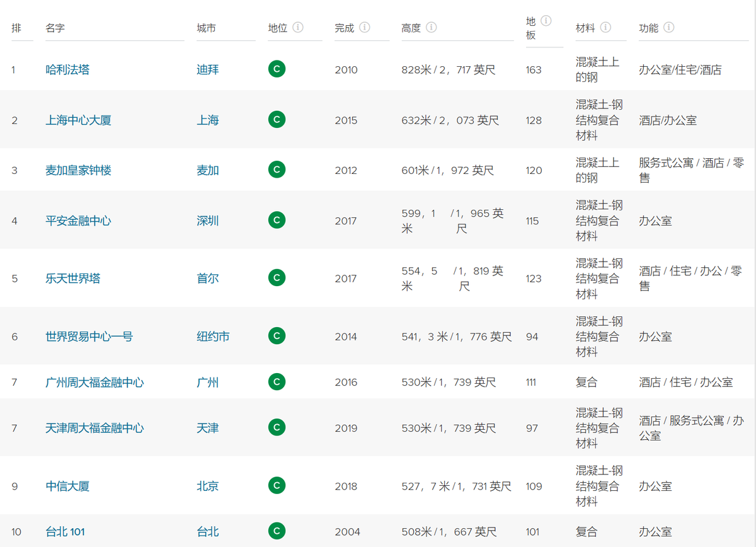Open the 世界贸易中心一号 building link
The width and height of the screenshot is (756, 547).
89,337
